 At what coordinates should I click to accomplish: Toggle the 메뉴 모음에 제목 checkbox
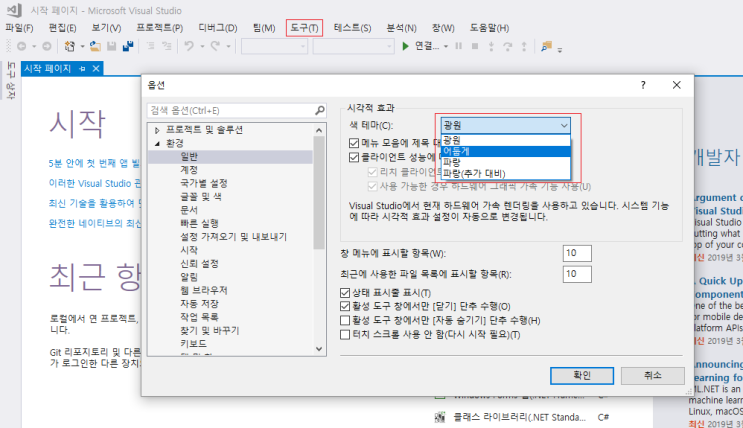click(354, 143)
